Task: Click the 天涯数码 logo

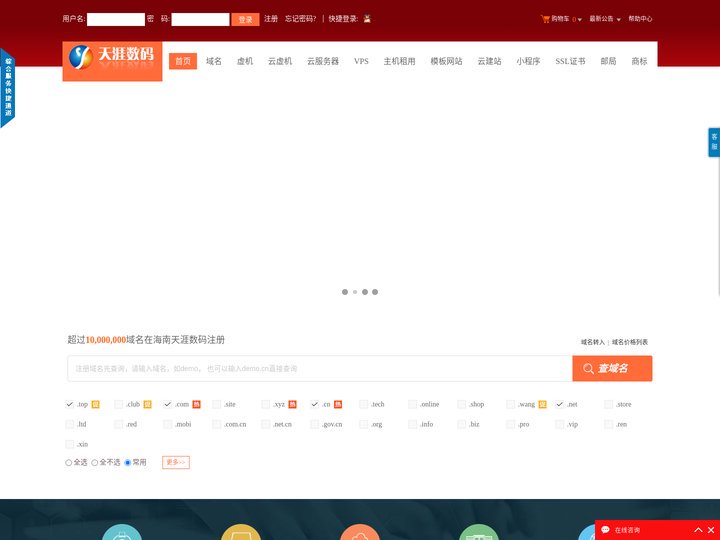Action: click(x=112, y=61)
